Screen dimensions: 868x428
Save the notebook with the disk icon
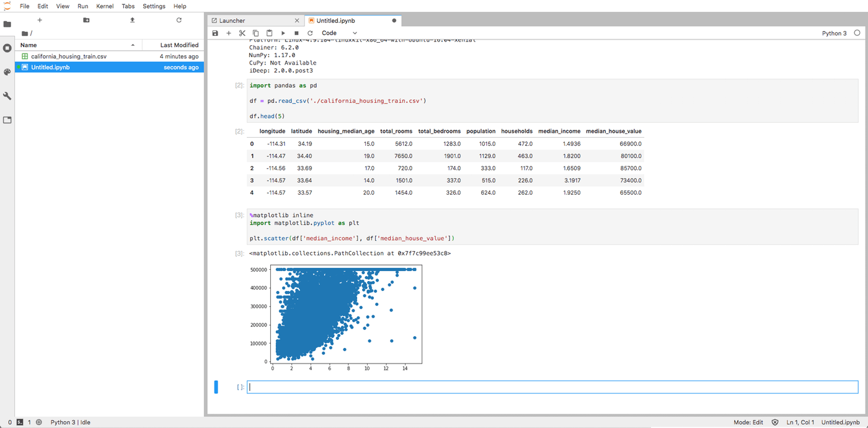[x=215, y=33]
